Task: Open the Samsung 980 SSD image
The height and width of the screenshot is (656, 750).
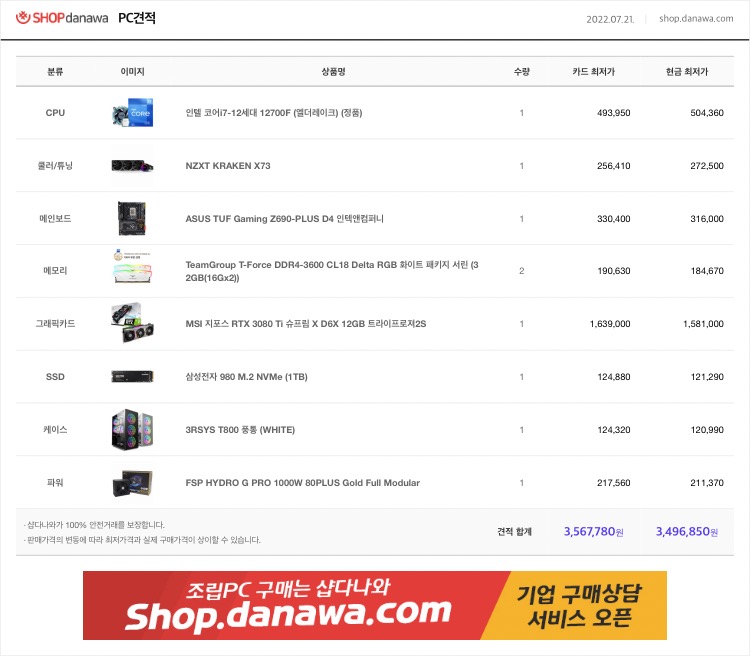Action: pos(132,377)
